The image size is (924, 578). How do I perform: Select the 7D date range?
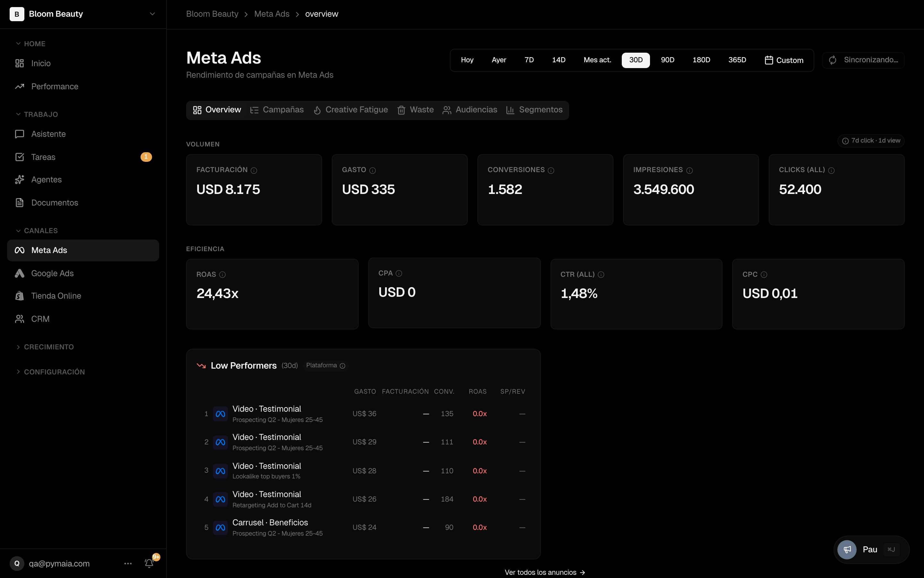[529, 60]
